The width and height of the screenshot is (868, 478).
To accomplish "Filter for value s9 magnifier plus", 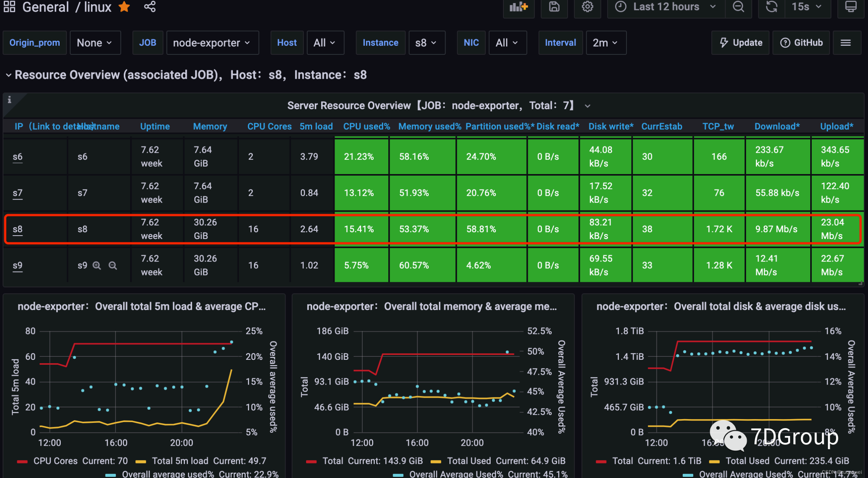I will tap(97, 266).
